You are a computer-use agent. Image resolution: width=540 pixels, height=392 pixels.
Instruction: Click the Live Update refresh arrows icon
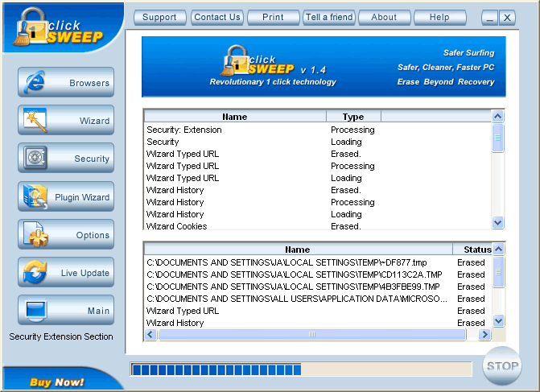(x=35, y=272)
